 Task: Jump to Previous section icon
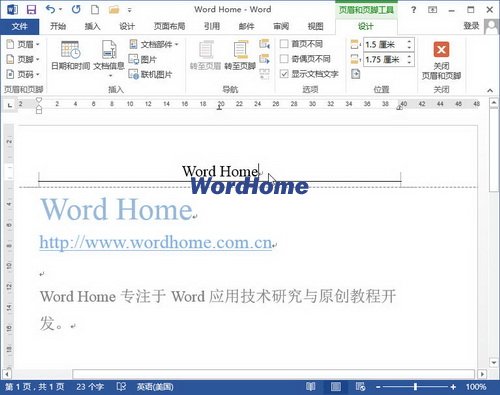264,44
